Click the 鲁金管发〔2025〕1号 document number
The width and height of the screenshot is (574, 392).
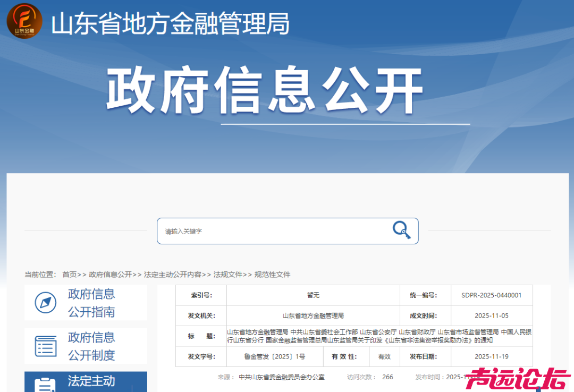pos(275,356)
